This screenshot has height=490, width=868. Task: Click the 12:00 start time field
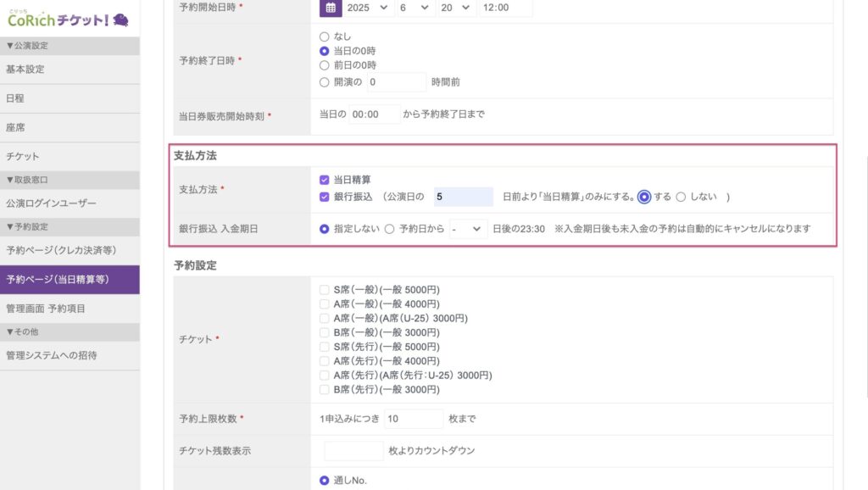click(x=504, y=8)
